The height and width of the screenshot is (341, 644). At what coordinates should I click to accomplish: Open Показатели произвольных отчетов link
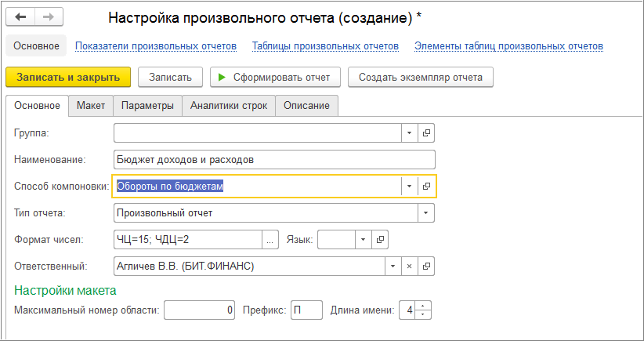coord(156,46)
